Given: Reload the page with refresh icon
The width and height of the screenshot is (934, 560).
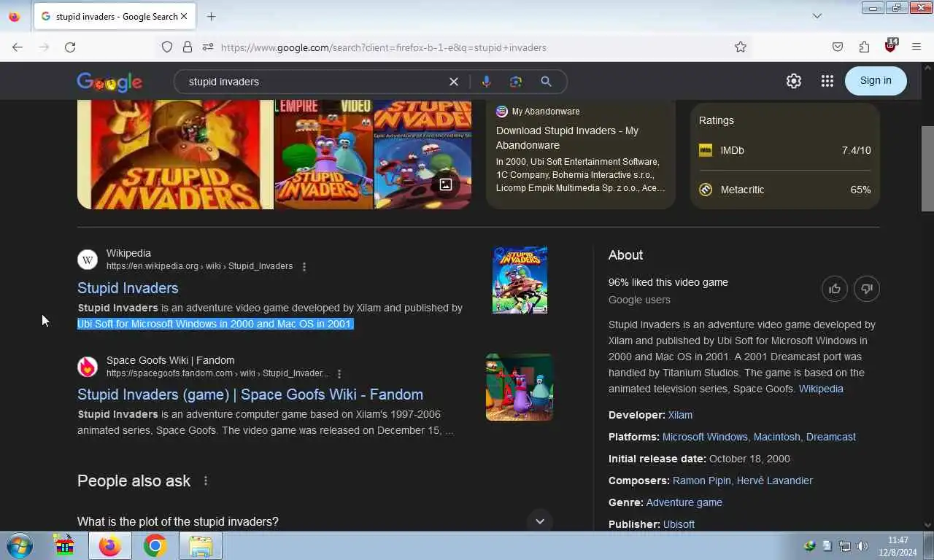Looking at the screenshot, I should (70, 47).
